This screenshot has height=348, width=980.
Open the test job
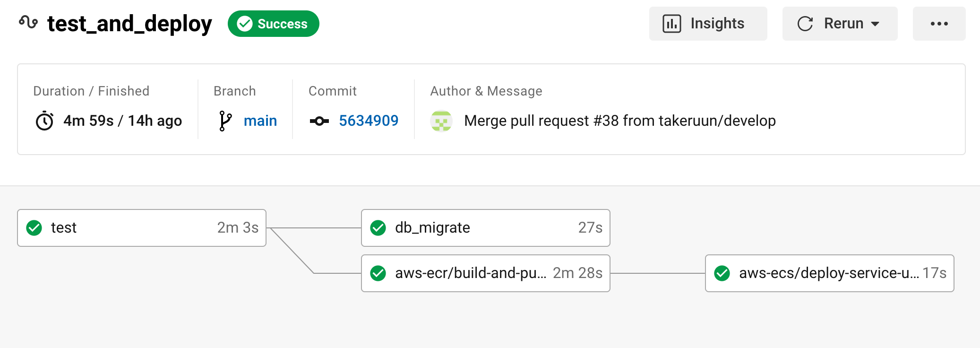(142, 228)
